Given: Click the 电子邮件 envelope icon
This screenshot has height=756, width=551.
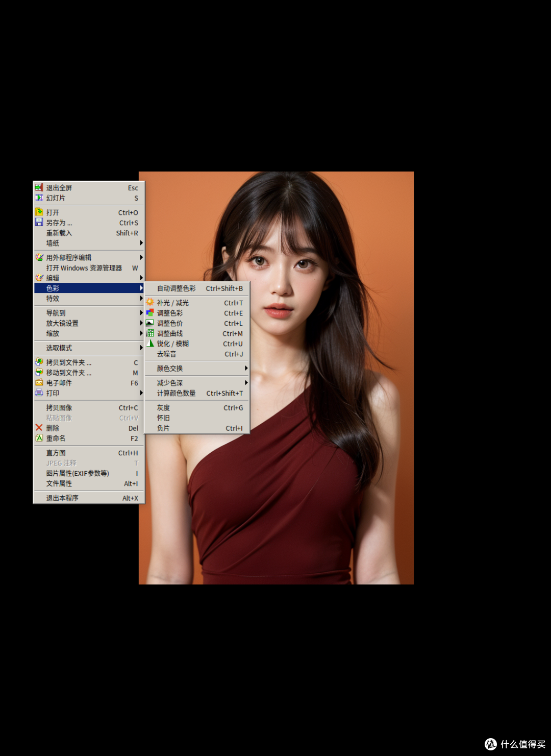Looking at the screenshot, I should pos(39,382).
